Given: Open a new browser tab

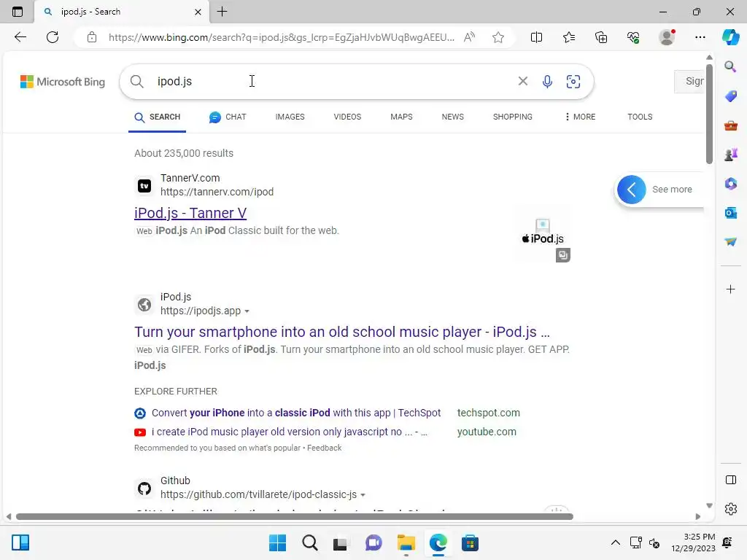Looking at the screenshot, I should [x=222, y=12].
